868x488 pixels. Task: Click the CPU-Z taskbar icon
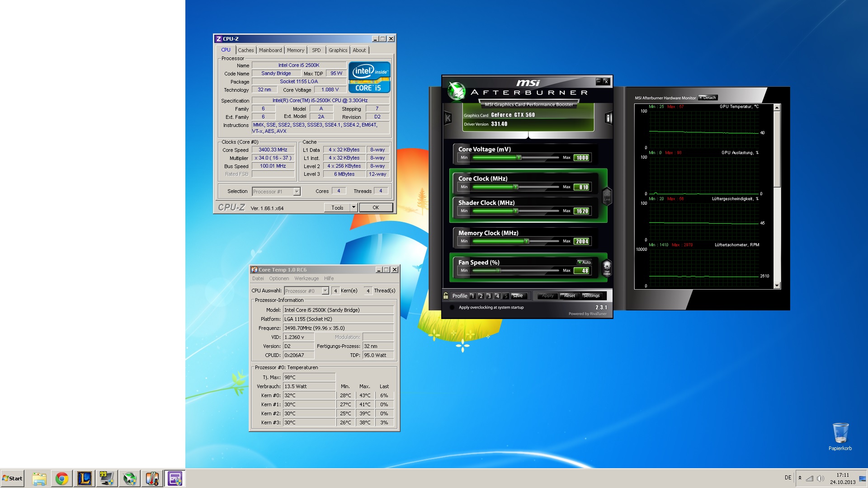pyautogui.click(x=175, y=479)
